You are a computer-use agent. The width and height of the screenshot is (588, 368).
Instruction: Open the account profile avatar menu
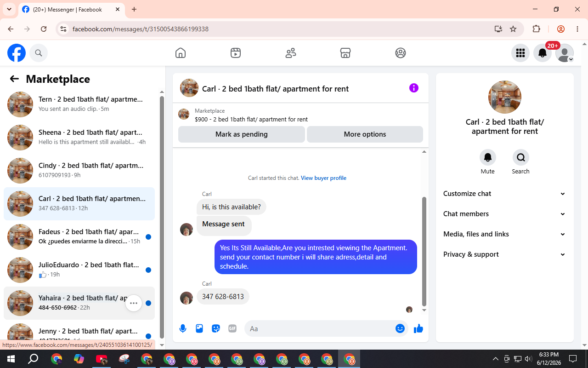pos(565,53)
